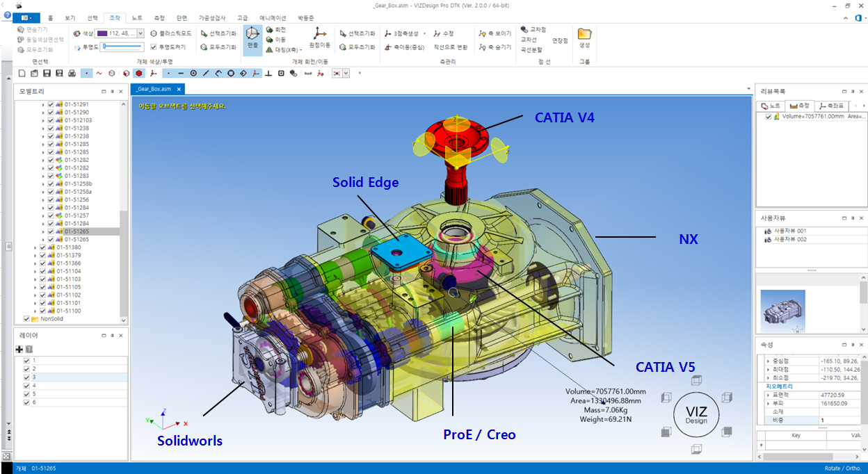Open the color value dropdown
Image resolution: width=868 pixels, height=474 pixels.
[x=140, y=33]
